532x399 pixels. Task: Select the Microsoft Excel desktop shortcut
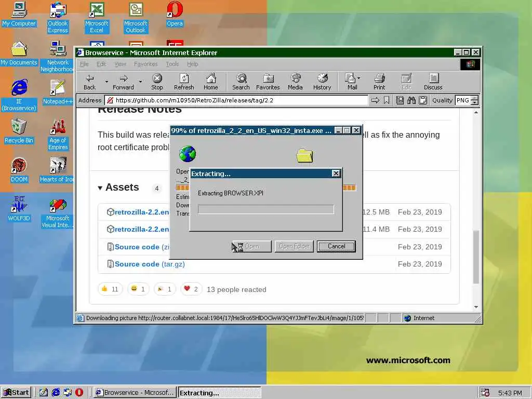click(x=97, y=18)
